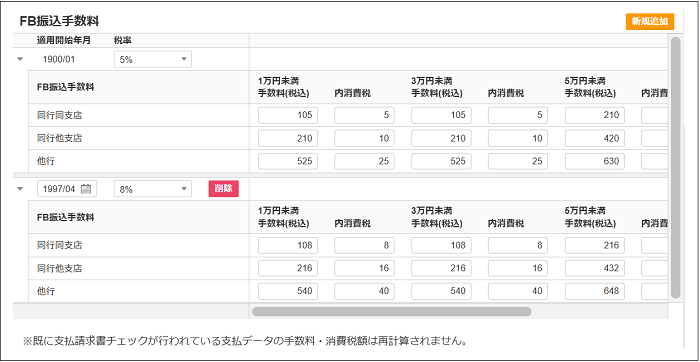700x362 pixels.
Task: Click the 5% section 同行同支店 5万円未満 fee field (210)
Action: pyautogui.click(x=595, y=115)
